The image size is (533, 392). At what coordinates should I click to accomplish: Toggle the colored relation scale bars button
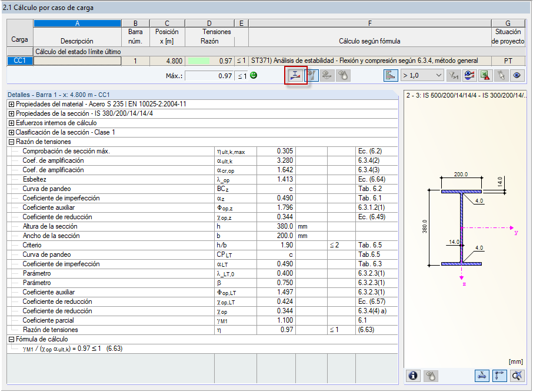(x=390, y=76)
